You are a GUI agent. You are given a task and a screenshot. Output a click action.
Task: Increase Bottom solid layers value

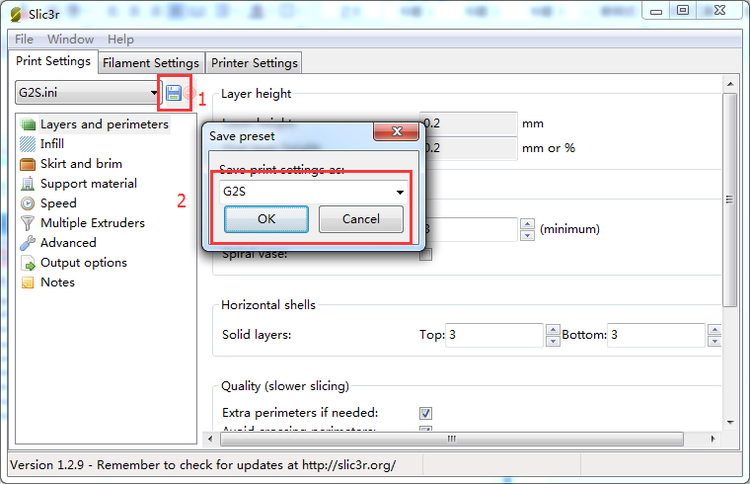715,330
